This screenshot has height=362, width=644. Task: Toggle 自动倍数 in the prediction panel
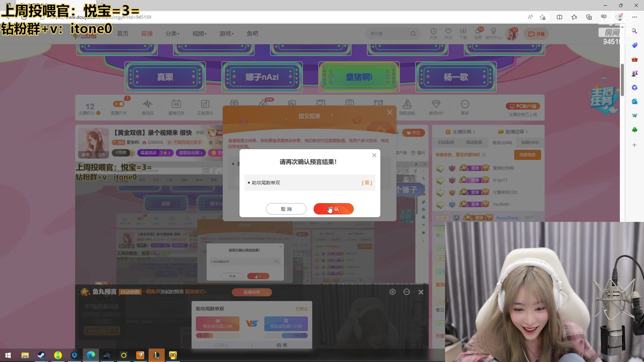[x=130, y=292]
